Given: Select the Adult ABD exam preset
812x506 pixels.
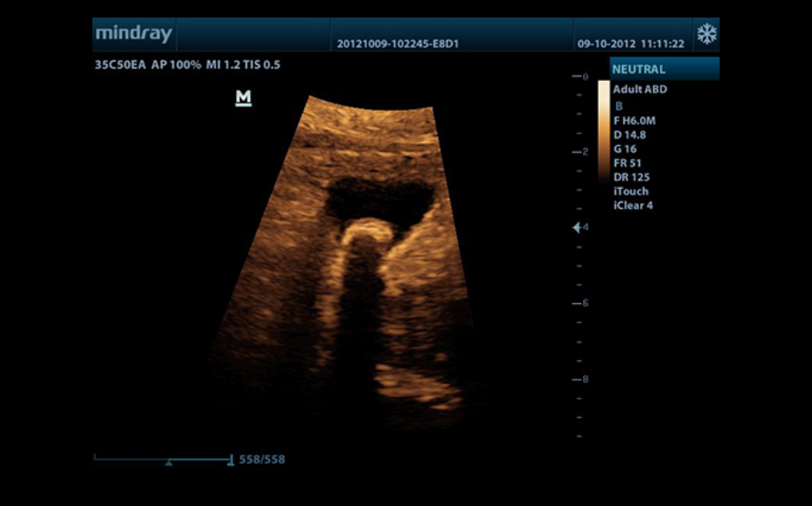Looking at the screenshot, I should (639, 90).
